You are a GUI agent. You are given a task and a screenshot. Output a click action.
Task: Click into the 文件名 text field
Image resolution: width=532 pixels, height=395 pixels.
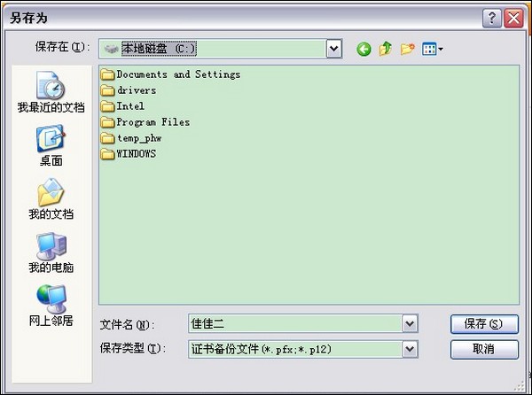(294, 324)
